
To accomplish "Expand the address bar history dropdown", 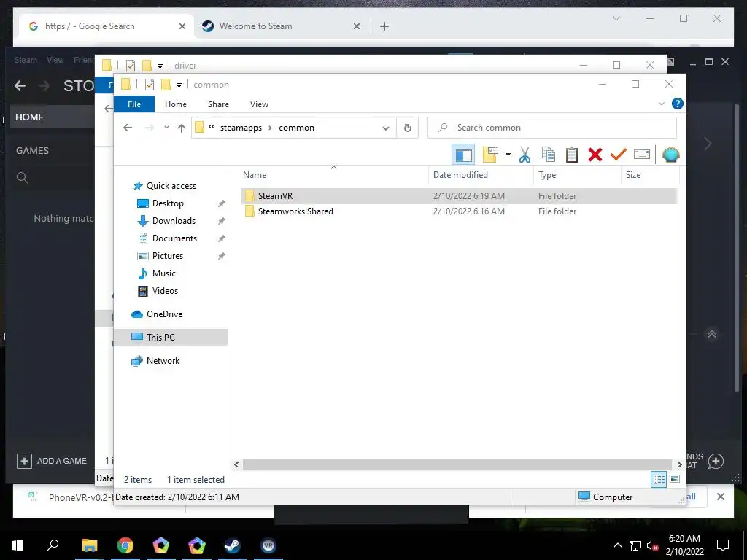I will [386, 128].
